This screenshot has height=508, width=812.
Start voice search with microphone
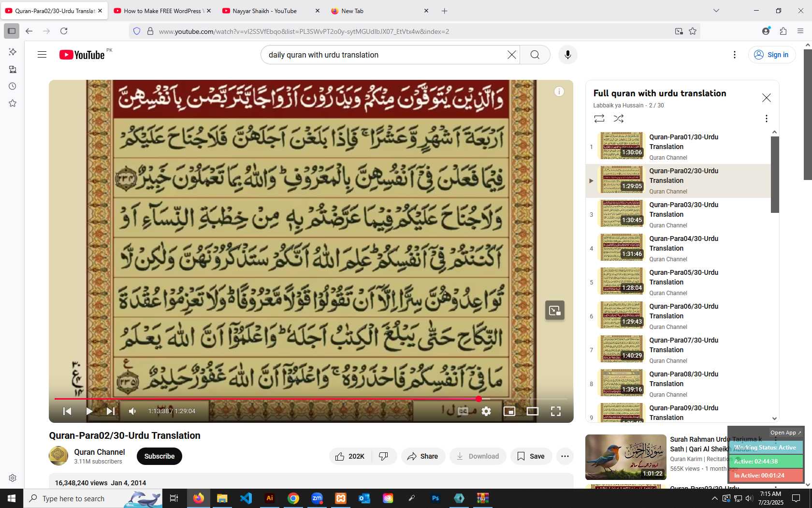[568, 55]
